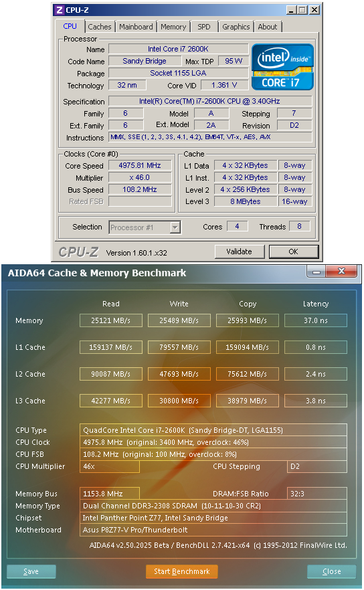Click the empty Rated FSB field
Image resolution: width=364 pixels, height=590 pixels.
(x=140, y=202)
